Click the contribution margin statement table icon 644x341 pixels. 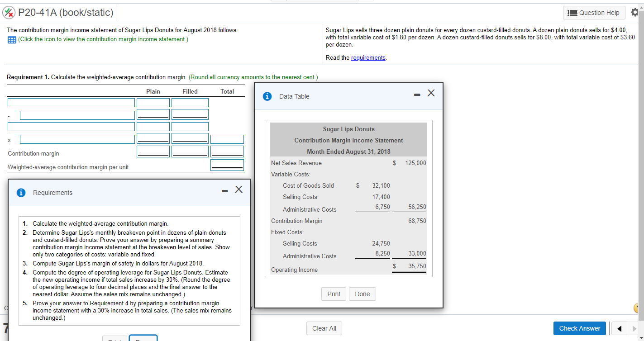(x=11, y=39)
